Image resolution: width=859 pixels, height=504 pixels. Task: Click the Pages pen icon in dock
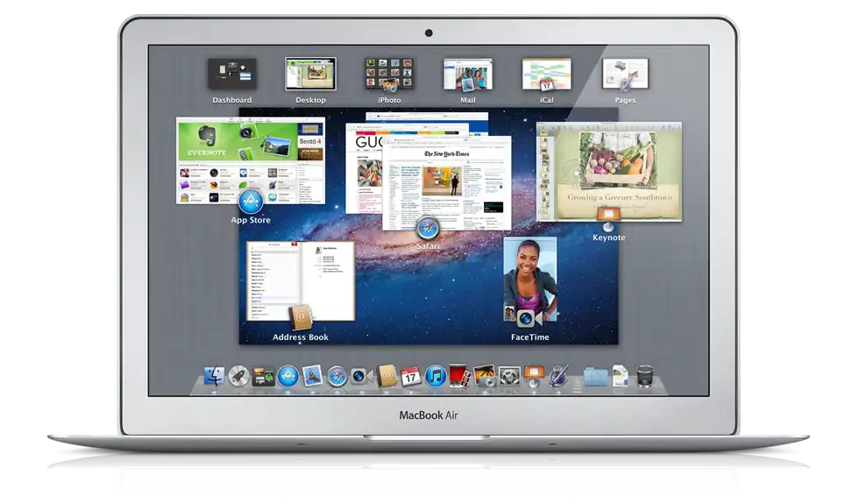[560, 377]
